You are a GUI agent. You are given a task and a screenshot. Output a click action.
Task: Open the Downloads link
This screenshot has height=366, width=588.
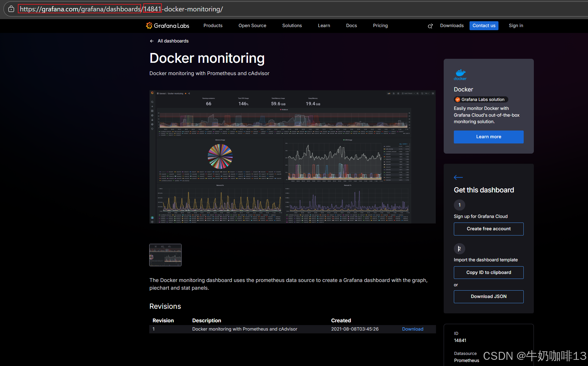452,26
